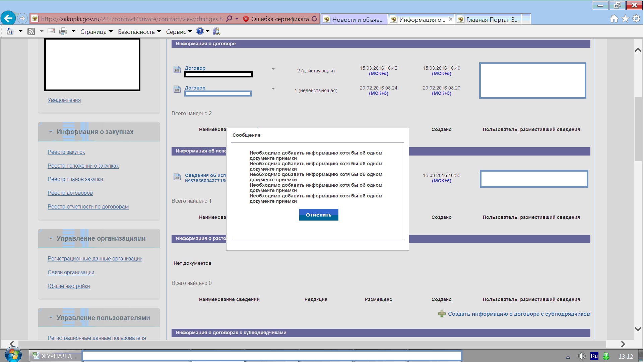Open the favorites star icon
Image resolution: width=644 pixels, height=362 pixels.
click(625, 19)
